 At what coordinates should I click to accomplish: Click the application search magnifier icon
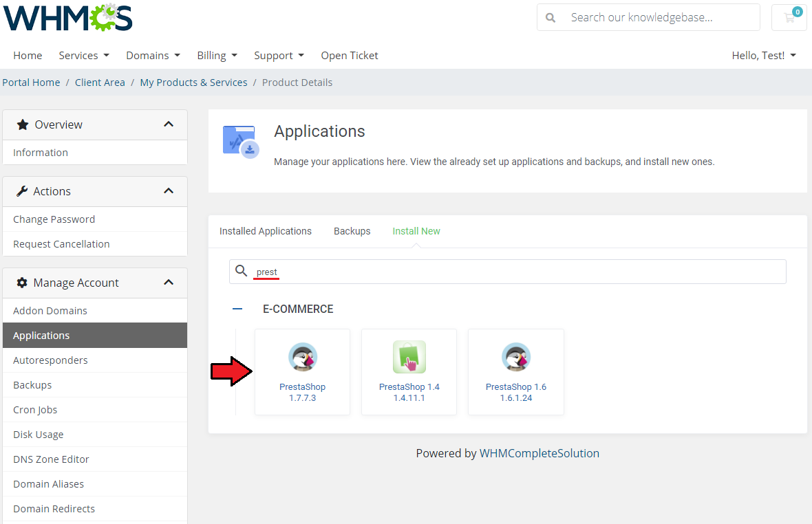coord(241,272)
